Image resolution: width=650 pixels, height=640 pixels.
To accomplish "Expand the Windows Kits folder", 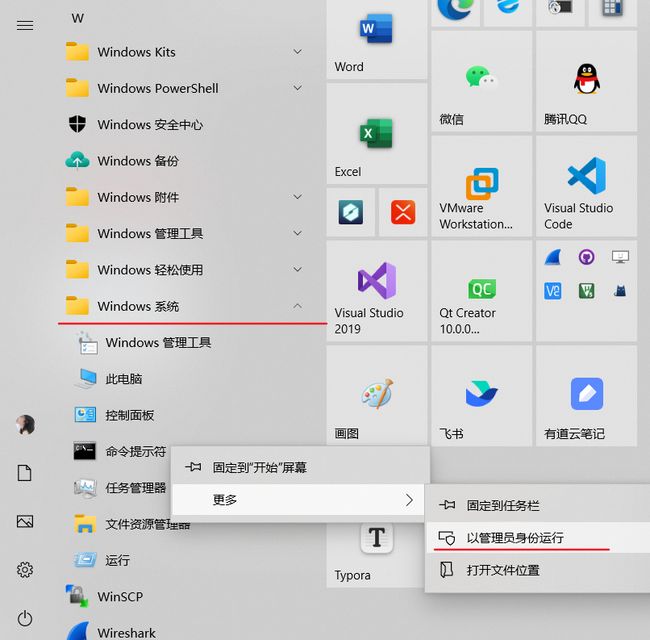I will tap(184, 52).
